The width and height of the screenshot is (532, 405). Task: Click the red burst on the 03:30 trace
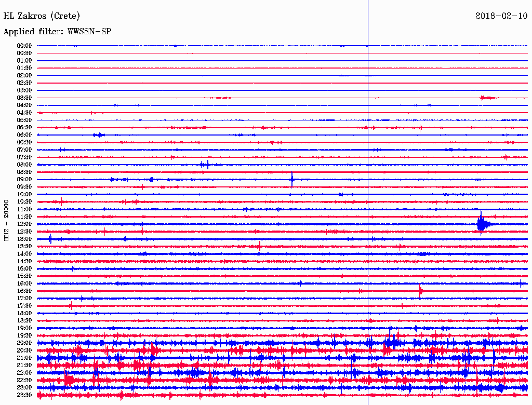[x=487, y=98]
